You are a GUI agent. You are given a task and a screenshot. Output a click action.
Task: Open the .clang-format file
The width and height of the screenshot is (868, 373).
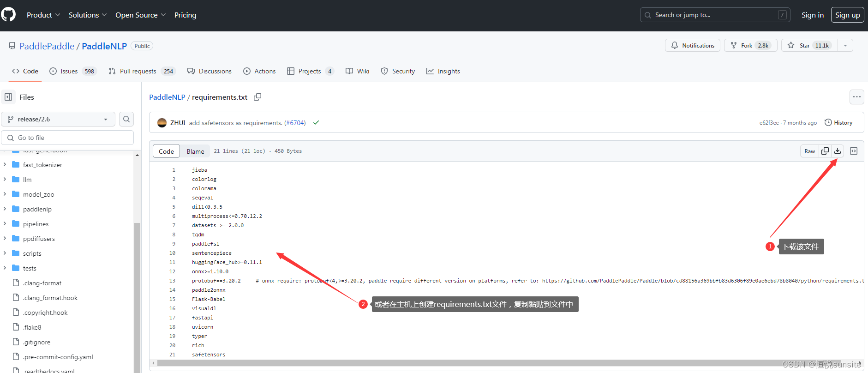(42, 283)
